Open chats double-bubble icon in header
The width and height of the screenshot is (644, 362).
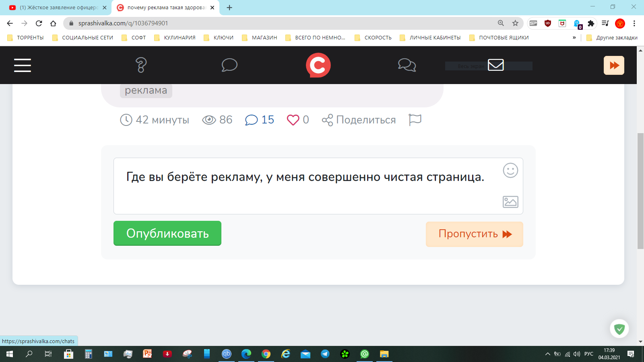[x=407, y=65]
